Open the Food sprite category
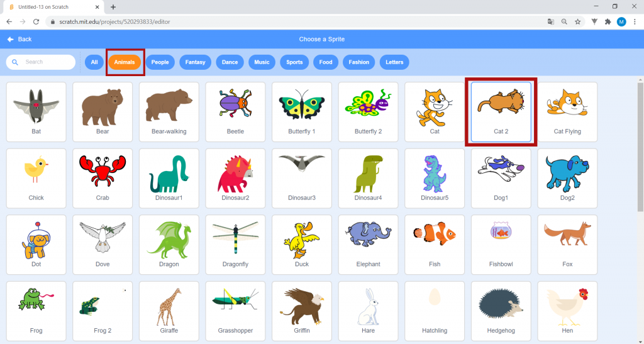This screenshot has width=644, height=344. click(325, 62)
